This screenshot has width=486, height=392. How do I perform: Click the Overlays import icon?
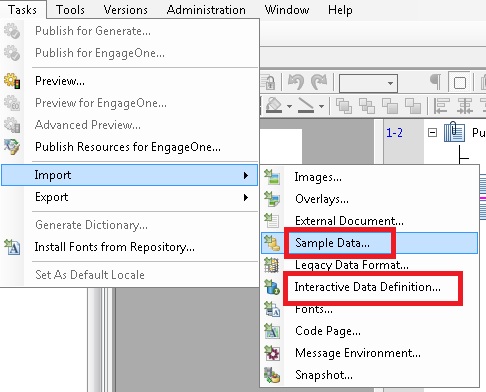tap(272, 199)
